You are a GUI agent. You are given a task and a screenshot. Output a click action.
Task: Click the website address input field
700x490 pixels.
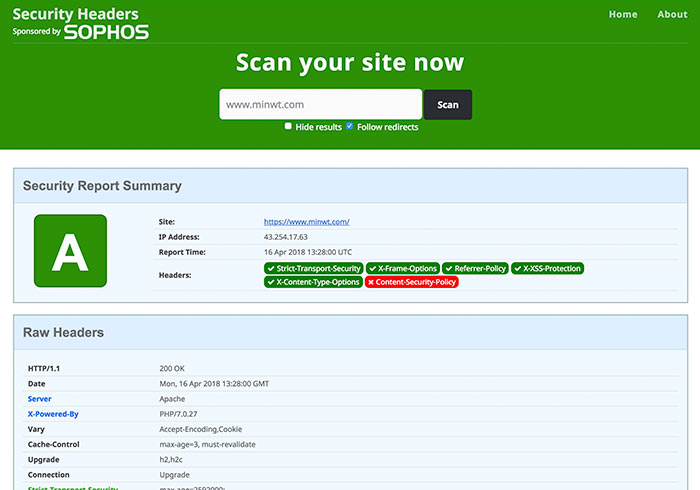click(x=320, y=104)
